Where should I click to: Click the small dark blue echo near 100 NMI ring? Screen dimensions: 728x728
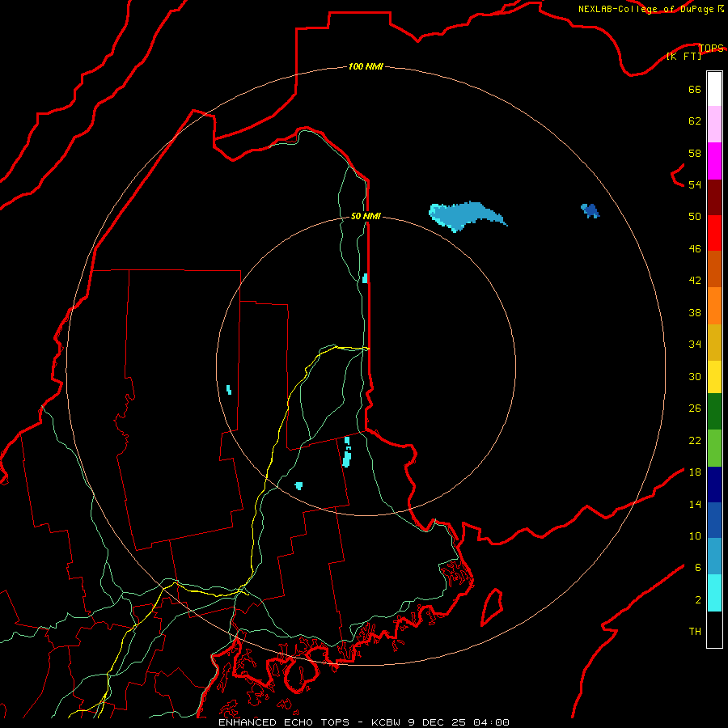pyautogui.click(x=590, y=211)
